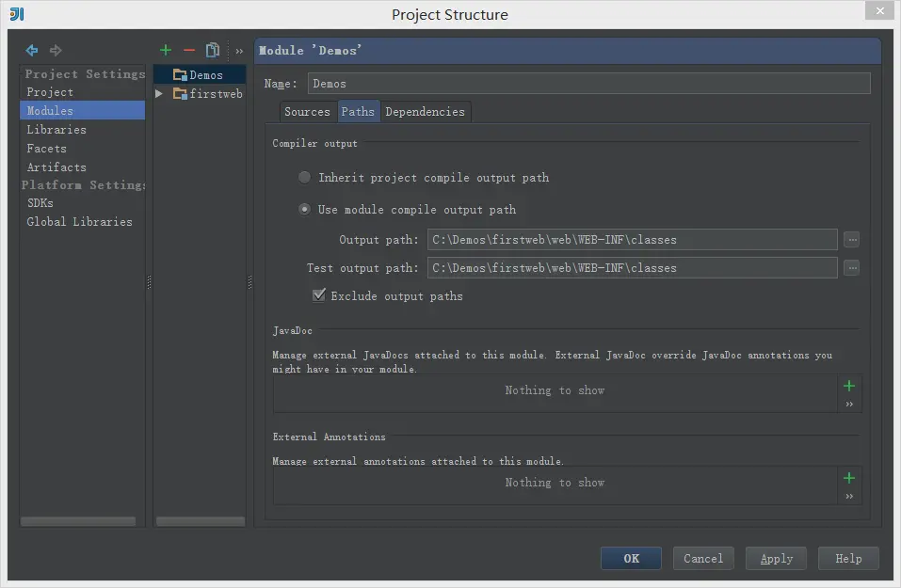Screen dimensions: 901x588
Task: Select Inherit project compile output path
Action: [304, 178]
